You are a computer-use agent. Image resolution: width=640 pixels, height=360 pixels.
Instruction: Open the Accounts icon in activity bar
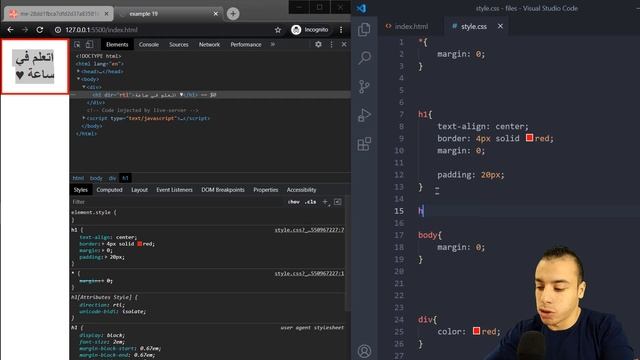[x=364, y=351]
